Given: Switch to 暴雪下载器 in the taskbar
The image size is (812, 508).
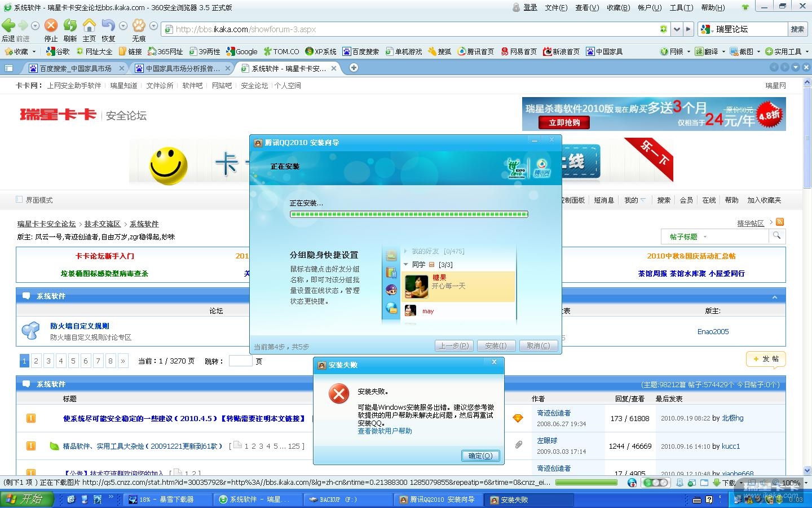Looking at the screenshot, I should point(169,500).
